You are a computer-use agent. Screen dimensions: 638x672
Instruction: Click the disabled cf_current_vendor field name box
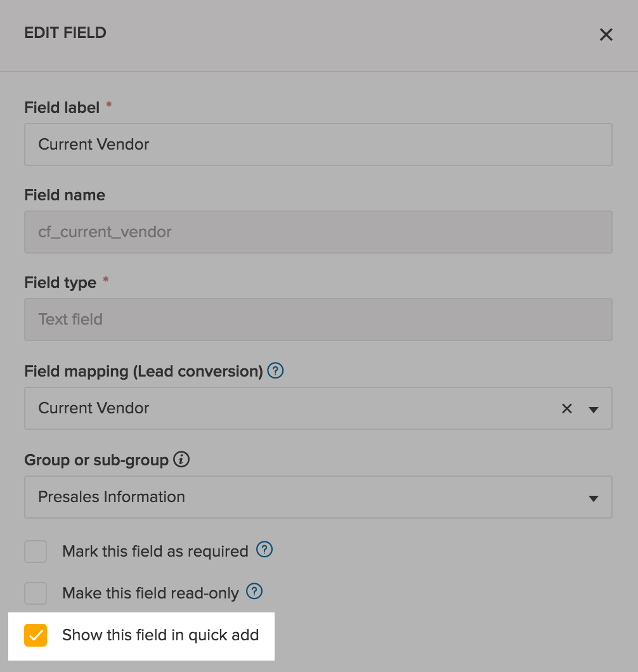(317, 232)
